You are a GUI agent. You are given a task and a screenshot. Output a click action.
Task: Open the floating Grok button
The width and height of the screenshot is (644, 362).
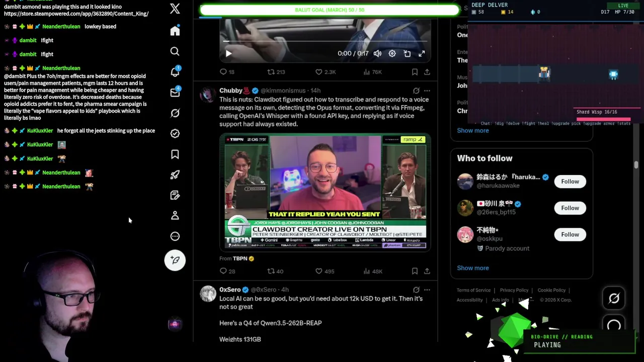click(614, 299)
